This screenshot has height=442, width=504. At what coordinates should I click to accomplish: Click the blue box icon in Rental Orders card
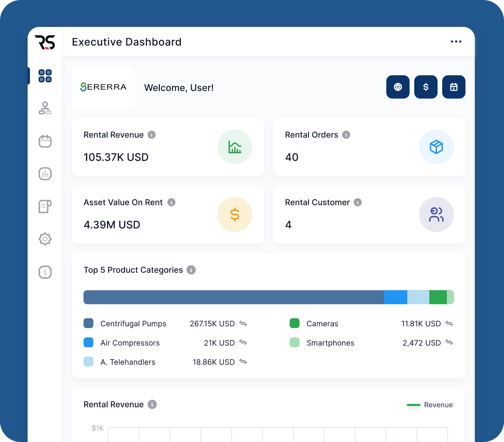436,147
